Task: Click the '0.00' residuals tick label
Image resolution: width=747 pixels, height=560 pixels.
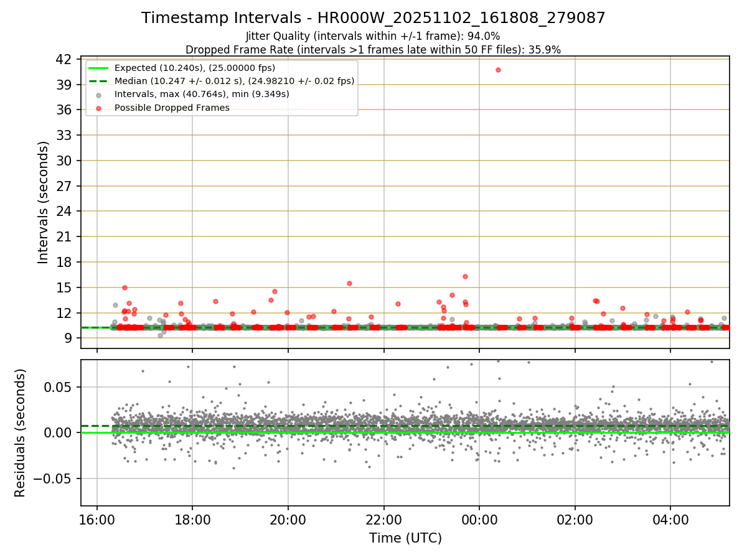Action: coord(57,433)
